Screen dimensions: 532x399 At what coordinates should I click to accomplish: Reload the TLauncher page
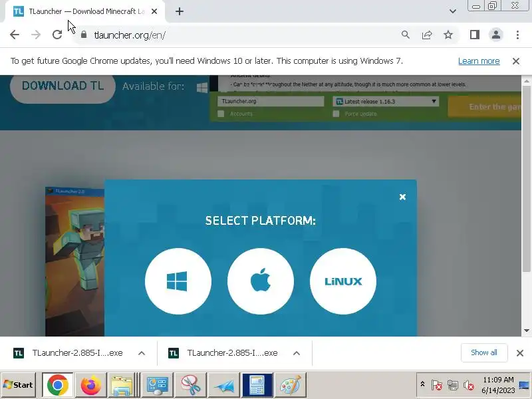click(57, 35)
